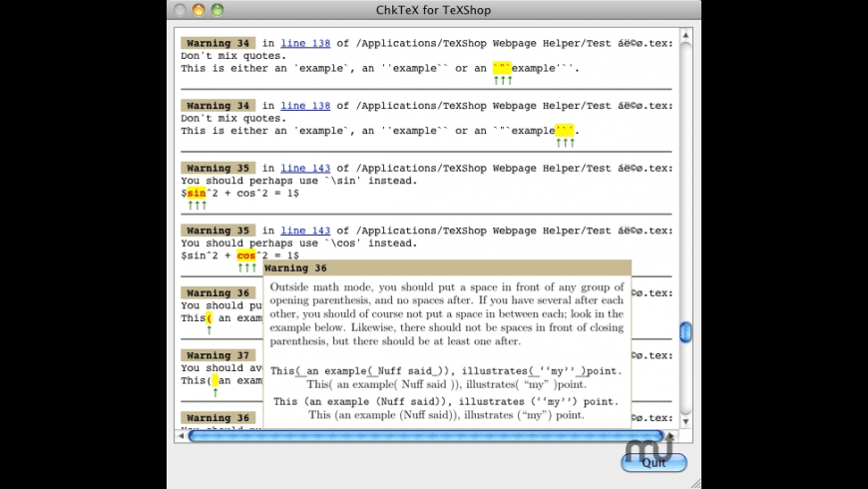Click the window resize grip corner

coord(695,483)
